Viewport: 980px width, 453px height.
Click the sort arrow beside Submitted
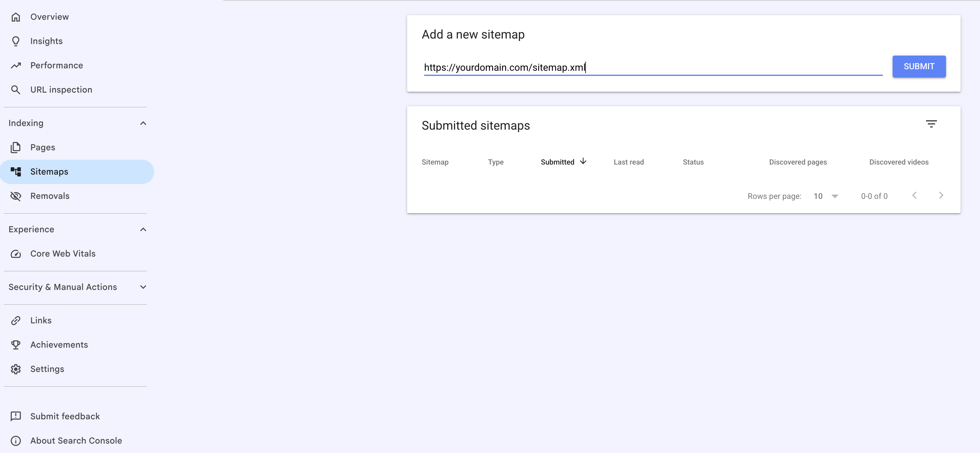click(x=583, y=162)
